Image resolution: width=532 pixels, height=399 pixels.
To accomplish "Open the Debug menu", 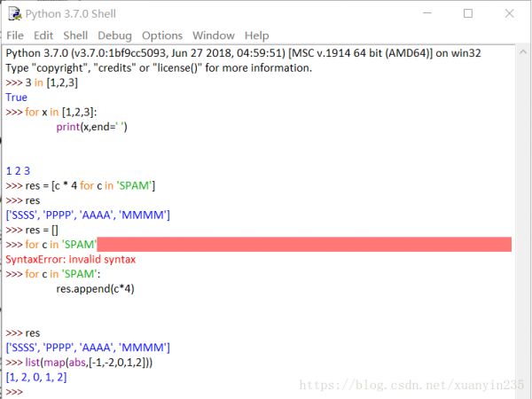I will coord(114,35).
